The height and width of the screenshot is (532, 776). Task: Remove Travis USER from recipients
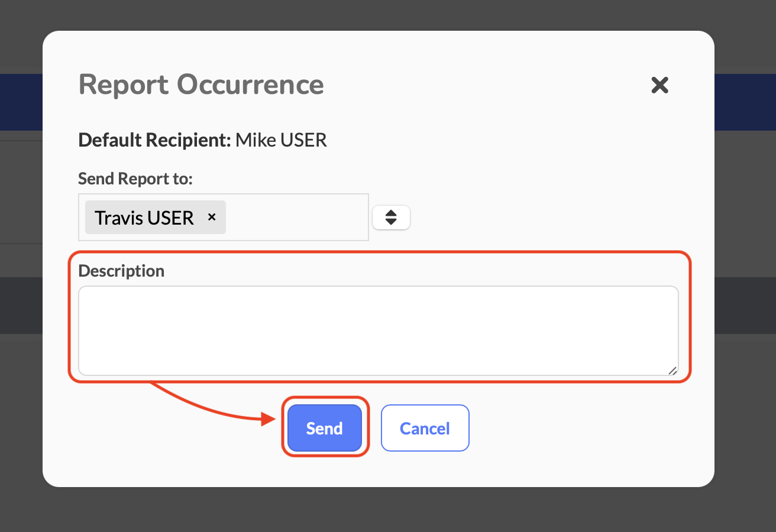tap(212, 217)
